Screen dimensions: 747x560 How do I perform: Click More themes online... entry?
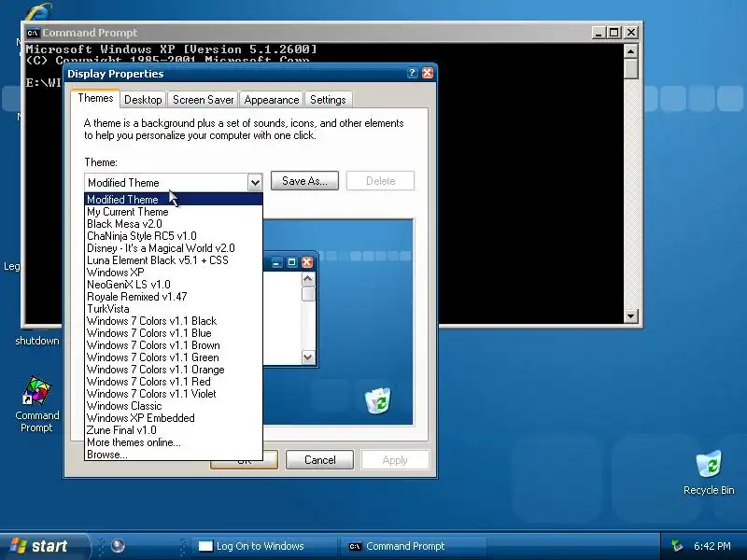click(174, 442)
